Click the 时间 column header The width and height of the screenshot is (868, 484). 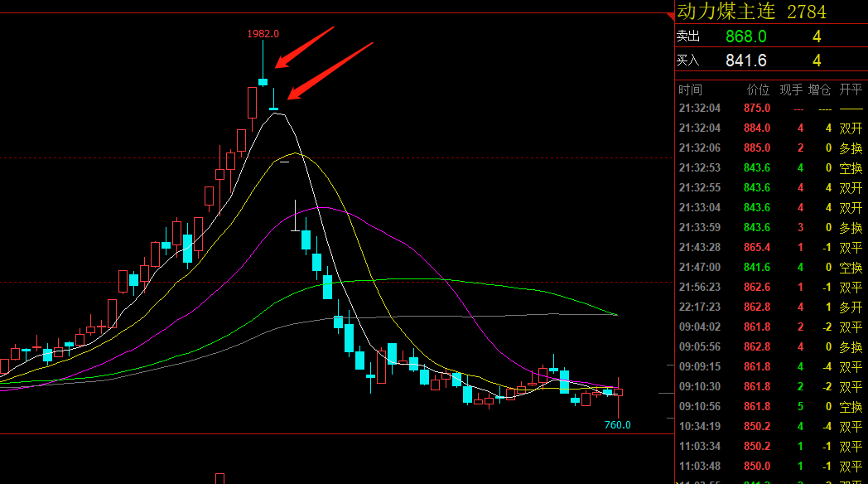[x=690, y=90]
